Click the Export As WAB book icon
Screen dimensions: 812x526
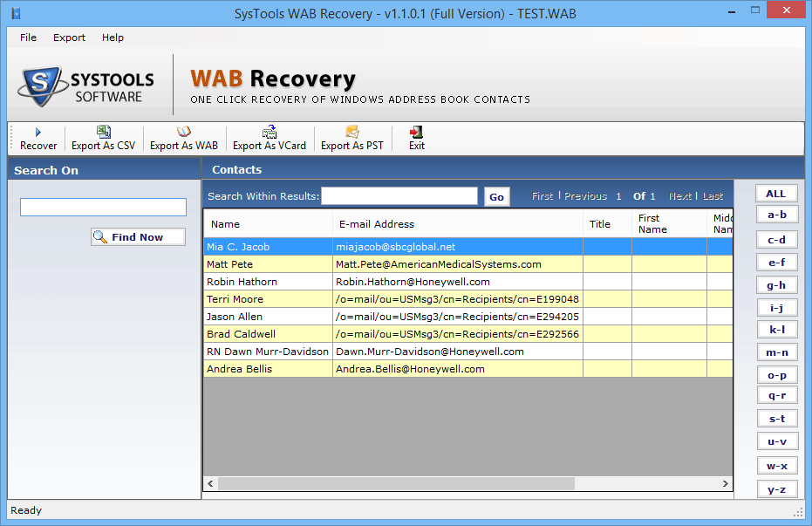184,132
